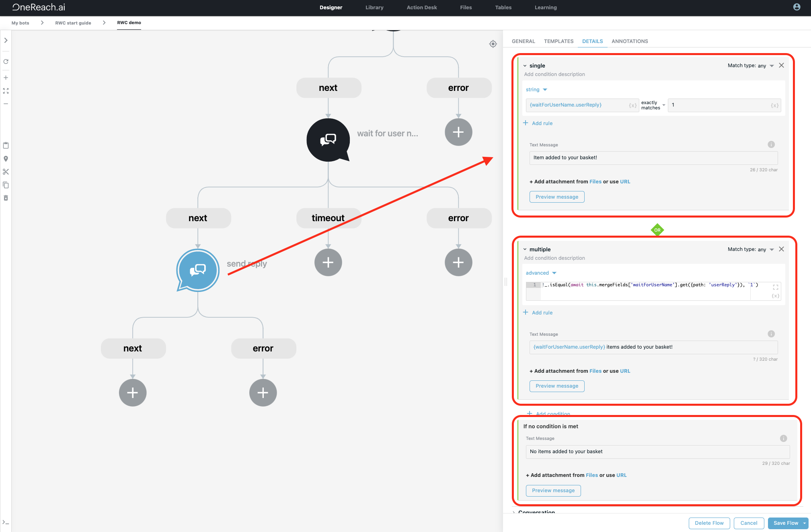Click Add rule under single condition
811x532 pixels.
(538, 123)
